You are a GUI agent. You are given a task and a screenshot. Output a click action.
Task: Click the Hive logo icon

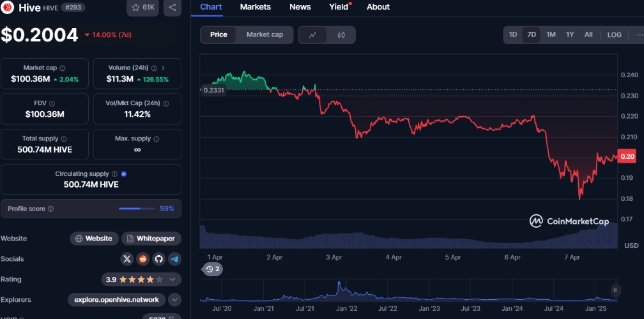7,8
